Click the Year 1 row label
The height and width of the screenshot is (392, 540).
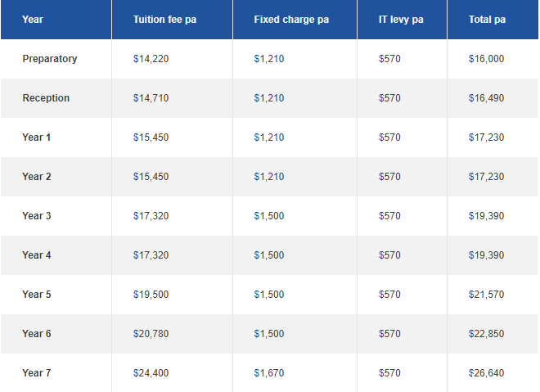pos(37,137)
